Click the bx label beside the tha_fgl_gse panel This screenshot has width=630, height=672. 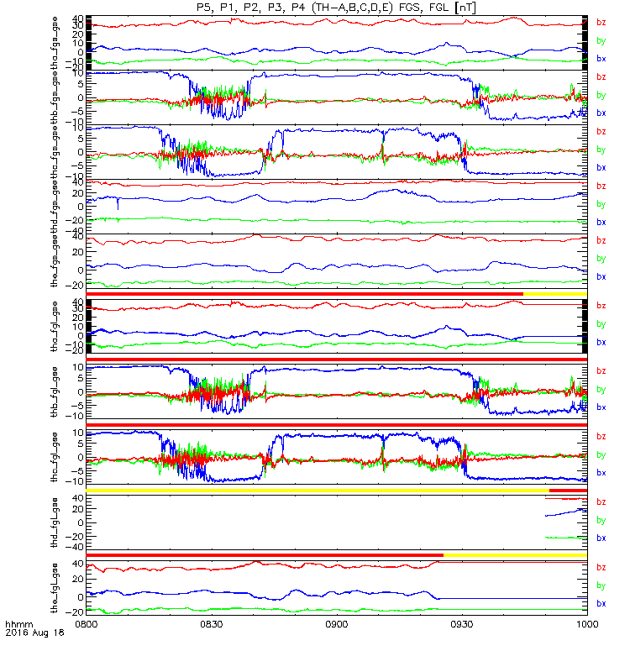(601, 343)
